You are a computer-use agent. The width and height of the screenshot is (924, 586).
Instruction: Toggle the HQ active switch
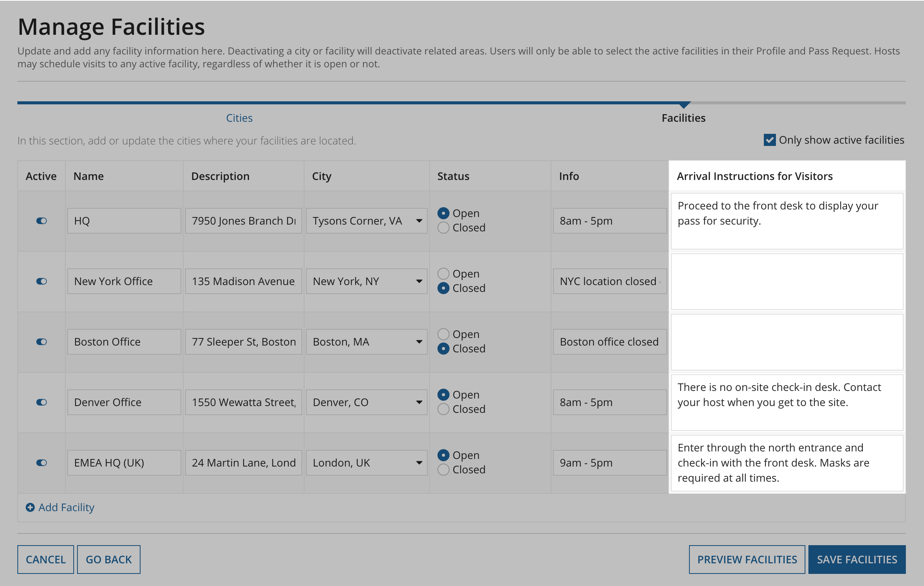[42, 221]
